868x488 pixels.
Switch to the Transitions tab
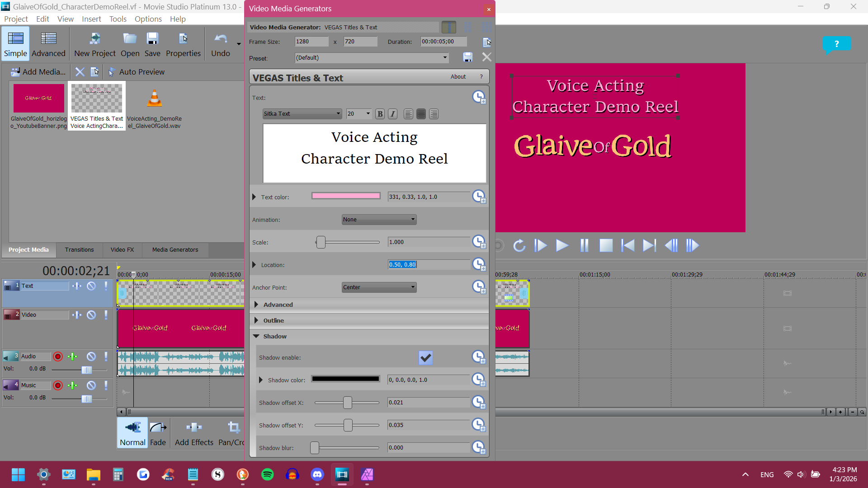pos(79,249)
